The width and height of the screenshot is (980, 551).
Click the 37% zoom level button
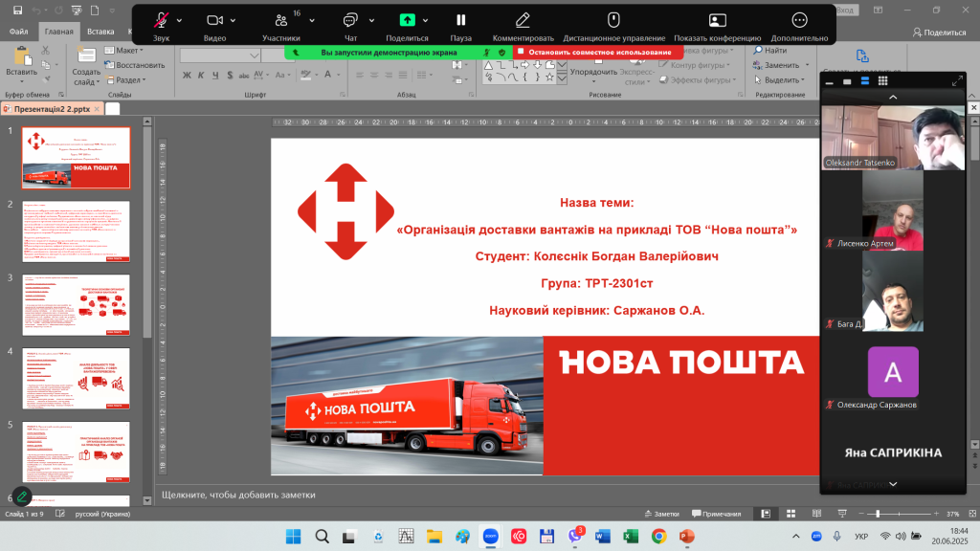(x=952, y=514)
